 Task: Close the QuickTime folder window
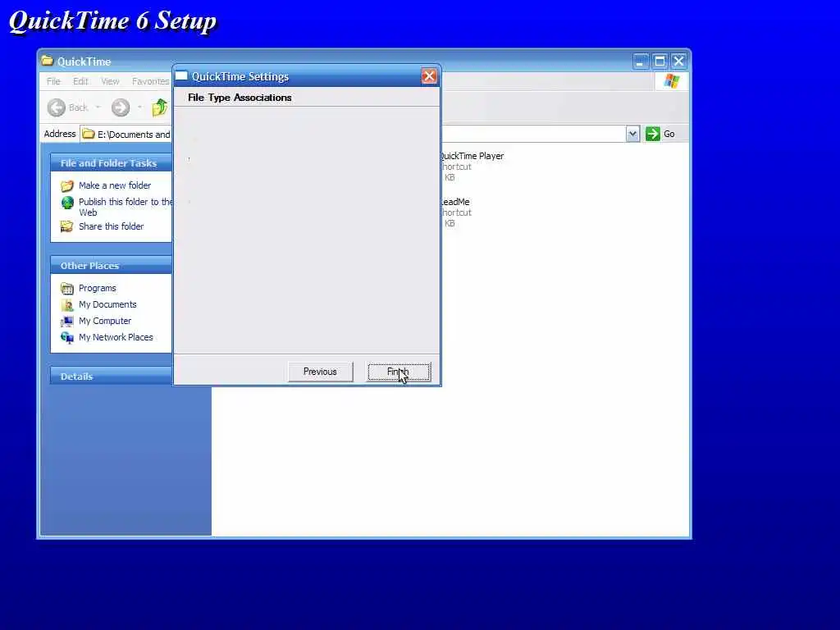coord(678,62)
